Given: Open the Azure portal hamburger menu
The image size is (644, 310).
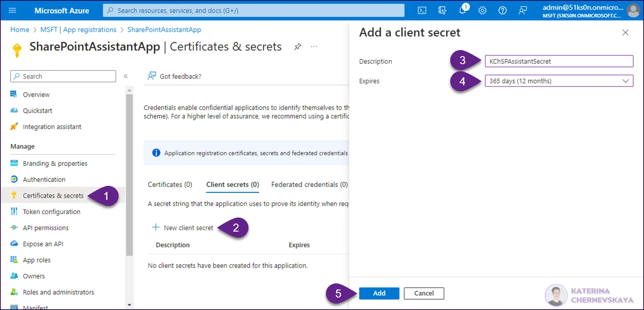Looking at the screenshot, I should pos(12,10).
